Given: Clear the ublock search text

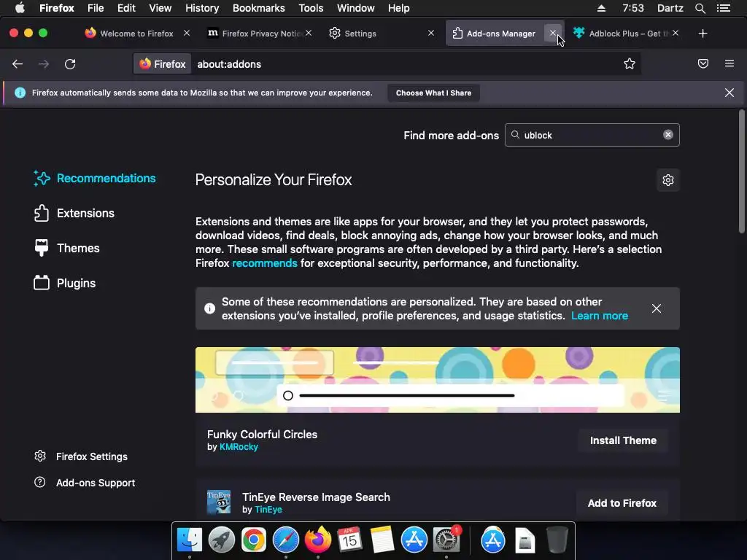Looking at the screenshot, I should 668,135.
